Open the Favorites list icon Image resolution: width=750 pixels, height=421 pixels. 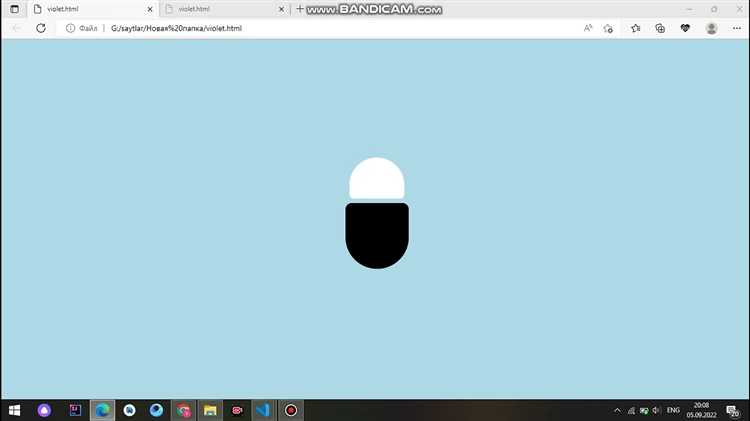[x=635, y=28]
